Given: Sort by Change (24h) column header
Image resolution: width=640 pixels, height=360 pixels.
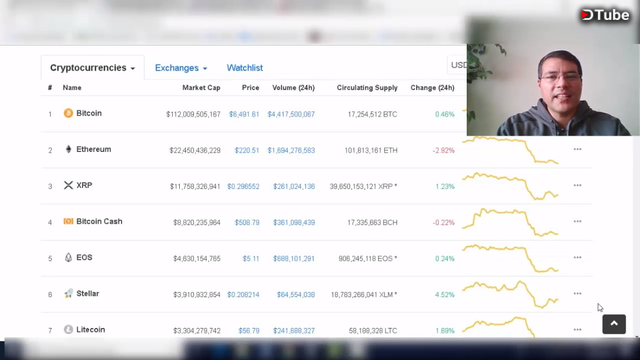Looking at the screenshot, I should (432, 88).
